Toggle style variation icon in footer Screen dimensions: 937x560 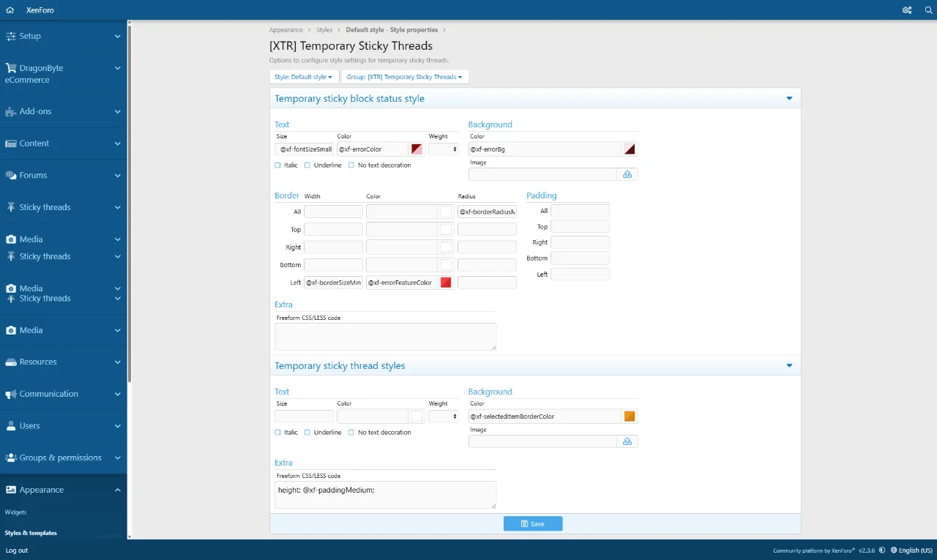coord(882,550)
